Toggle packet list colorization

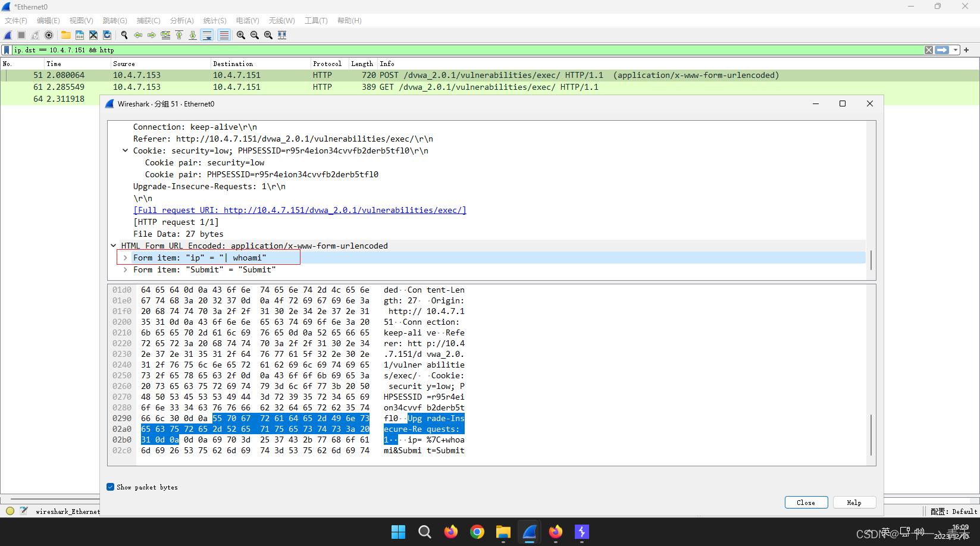pos(224,35)
